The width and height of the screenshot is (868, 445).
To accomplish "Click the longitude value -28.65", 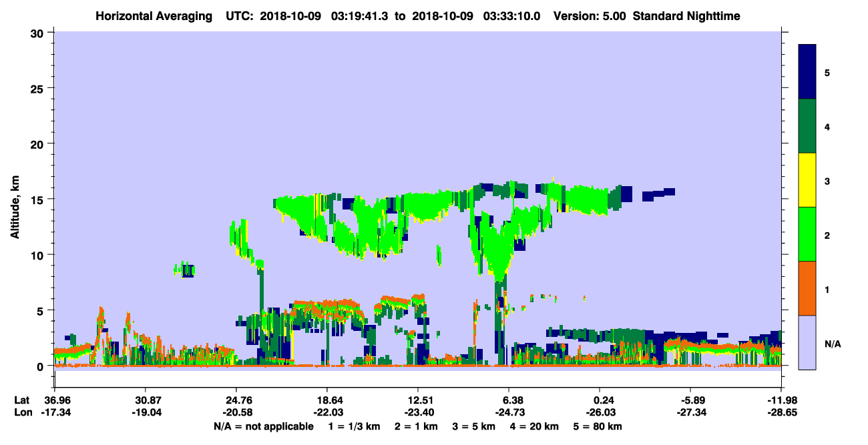I will (781, 413).
